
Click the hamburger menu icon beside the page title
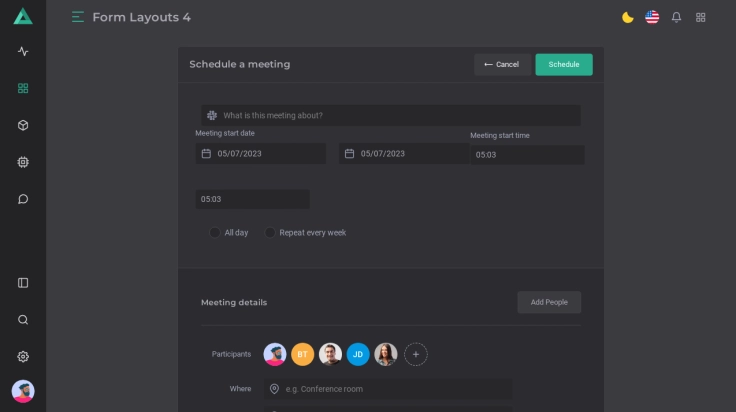click(78, 17)
